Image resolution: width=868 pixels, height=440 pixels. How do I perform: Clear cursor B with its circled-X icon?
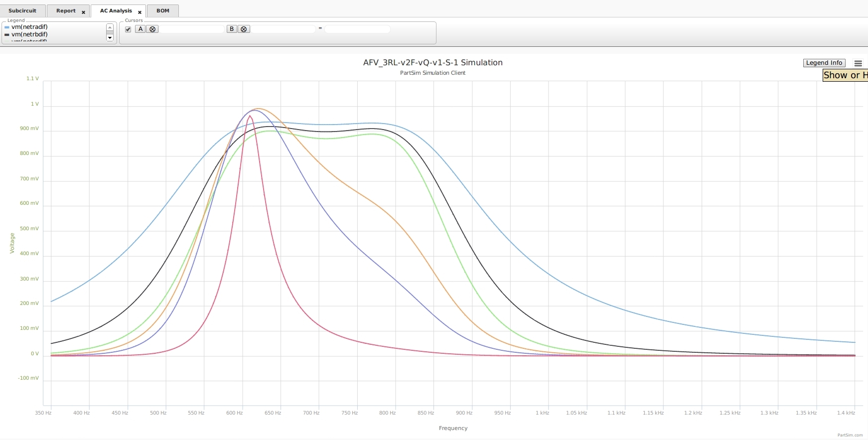tap(244, 29)
